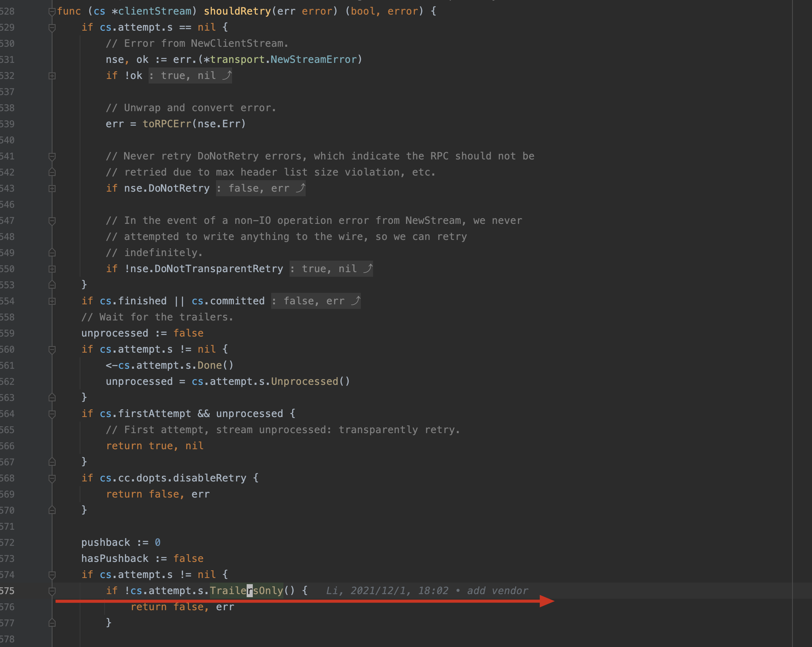
Task: Click the return arrow icon after false, err
Action: 300,188
